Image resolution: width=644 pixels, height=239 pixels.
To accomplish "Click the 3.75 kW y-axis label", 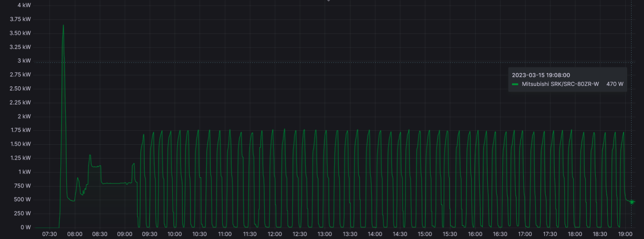I will [21, 19].
